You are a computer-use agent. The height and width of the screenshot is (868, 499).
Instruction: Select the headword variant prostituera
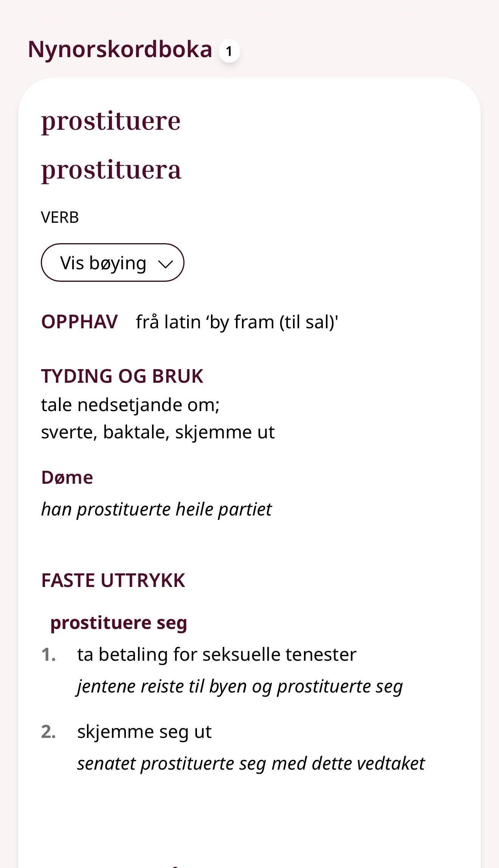pos(111,170)
